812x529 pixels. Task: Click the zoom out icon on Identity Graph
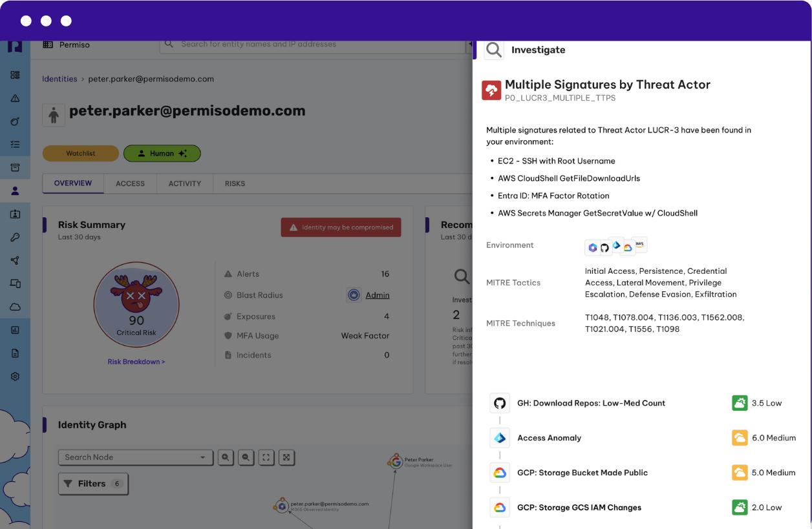point(246,457)
